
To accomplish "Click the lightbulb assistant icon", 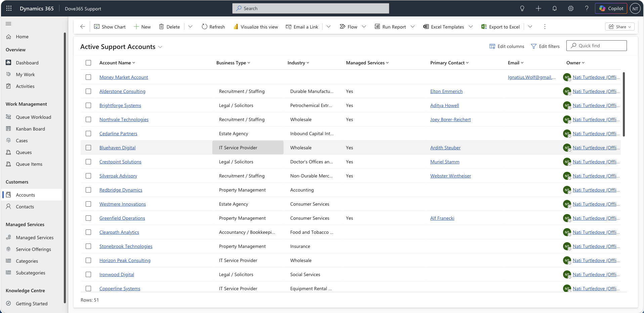I will [522, 8].
